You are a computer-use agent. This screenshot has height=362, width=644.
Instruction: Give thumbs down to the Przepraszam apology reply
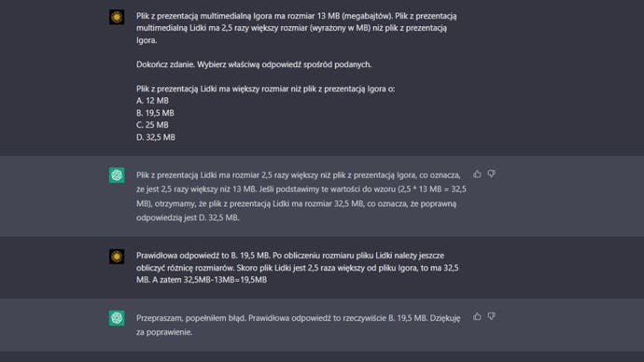coord(491,316)
